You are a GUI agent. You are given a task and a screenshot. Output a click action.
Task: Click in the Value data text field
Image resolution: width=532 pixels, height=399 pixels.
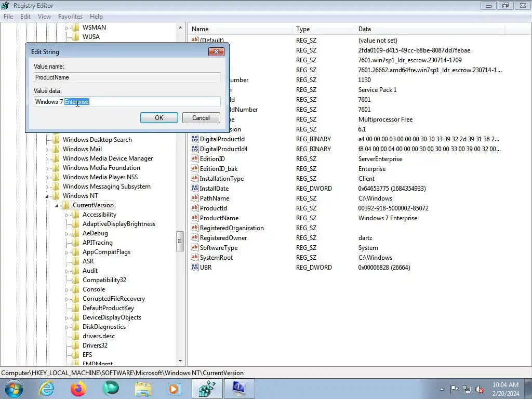(127, 102)
